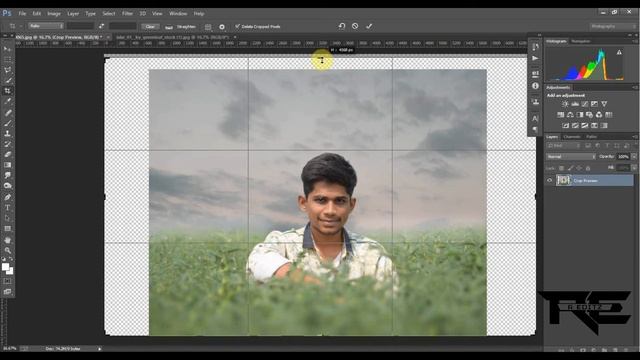Open Adjustments panel flyout menu

tap(635, 87)
